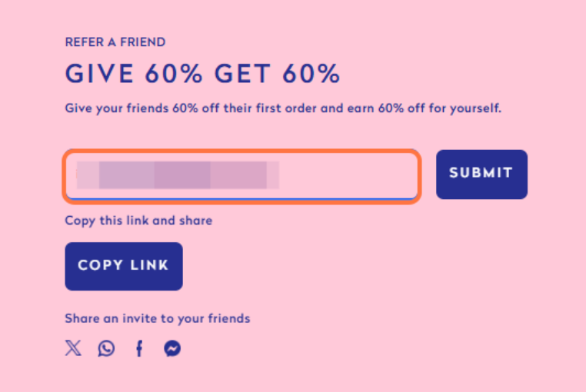Click "Share an invite to your friends" text
The image size is (586, 392).
[158, 318]
